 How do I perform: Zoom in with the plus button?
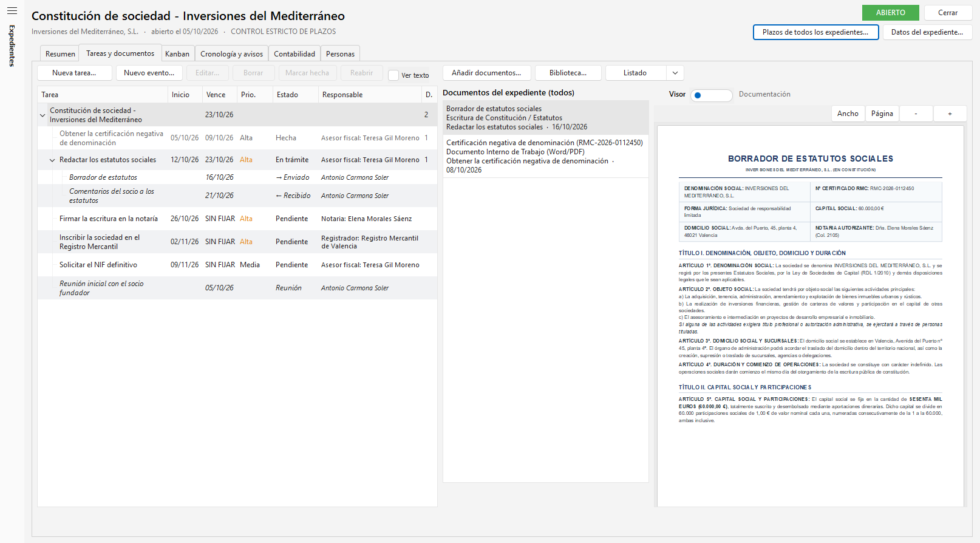(950, 114)
